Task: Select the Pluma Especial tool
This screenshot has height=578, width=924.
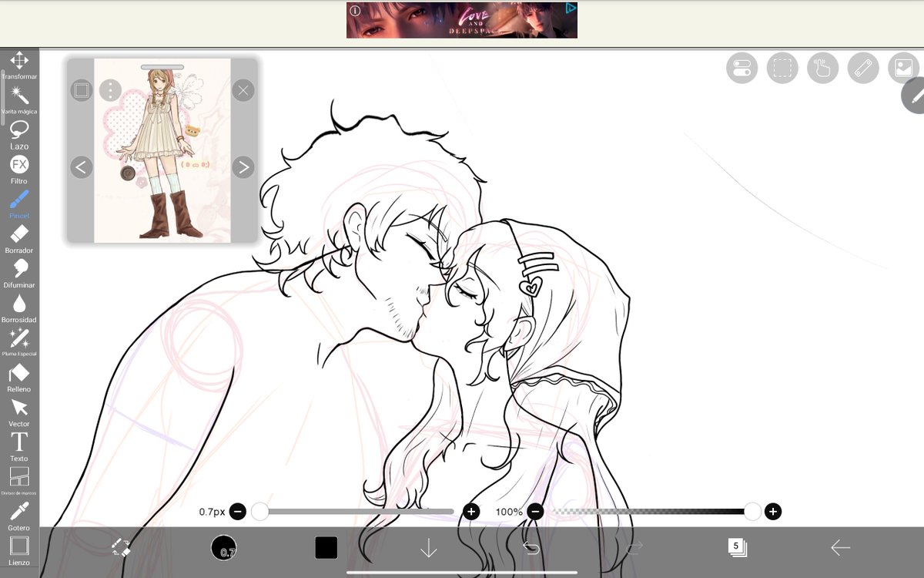Action: [19, 342]
